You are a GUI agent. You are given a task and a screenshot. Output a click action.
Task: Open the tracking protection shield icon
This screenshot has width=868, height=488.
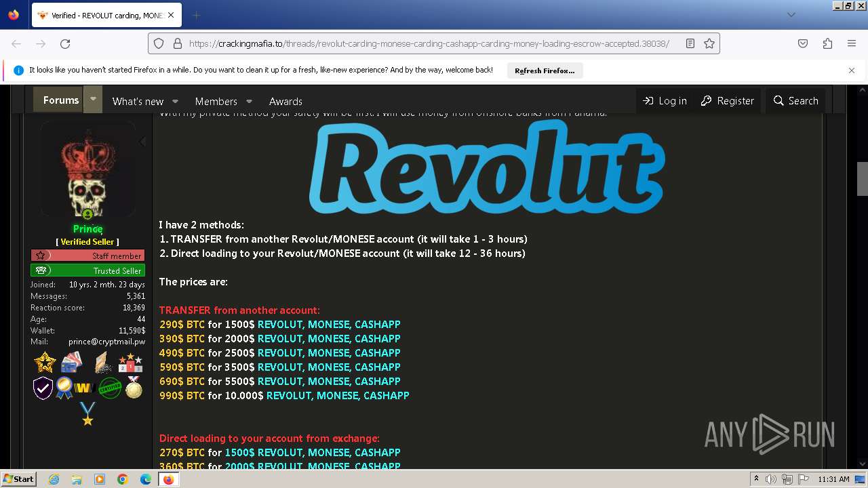(159, 43)
